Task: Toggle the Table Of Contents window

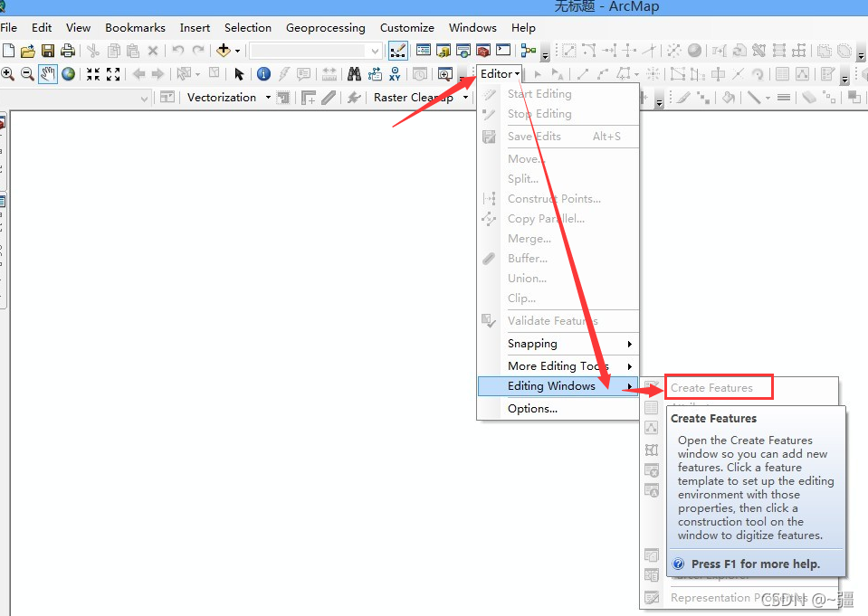Action: (424, 51)
